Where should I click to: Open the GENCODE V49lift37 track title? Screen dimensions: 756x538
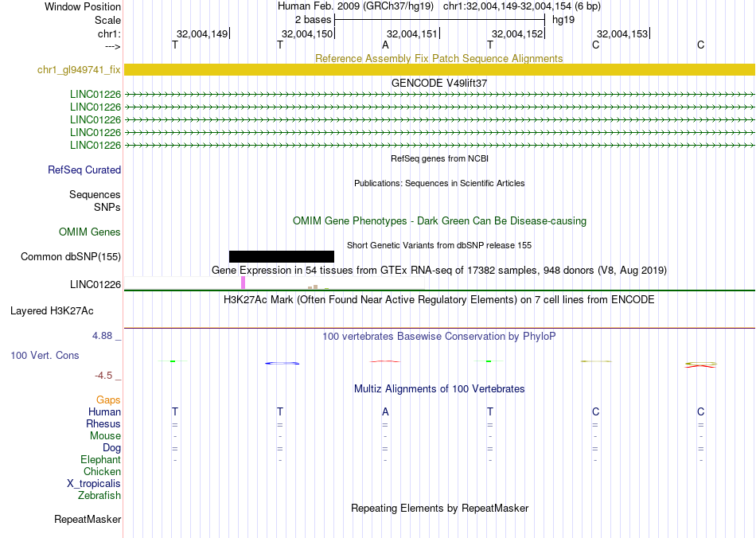click(439, 83)
